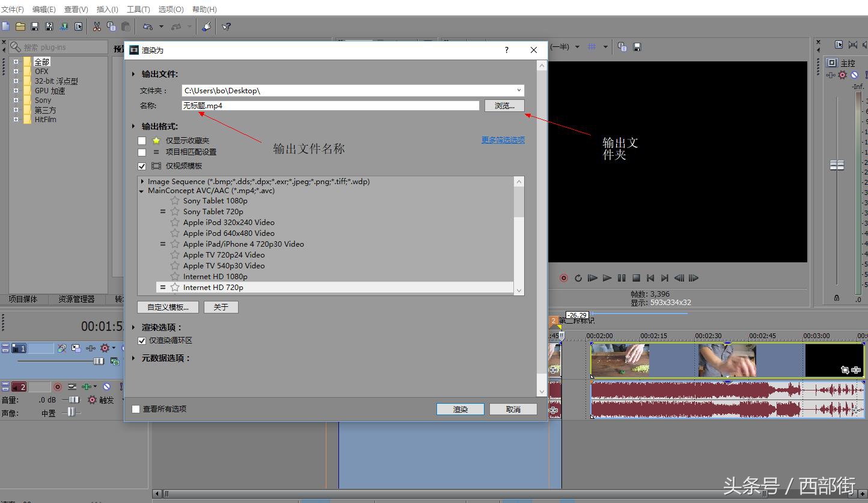The image size is (868, 503).
Task: Enable the 仅显示收藏夹 checkbox
Action: click(x=142, y=141)
